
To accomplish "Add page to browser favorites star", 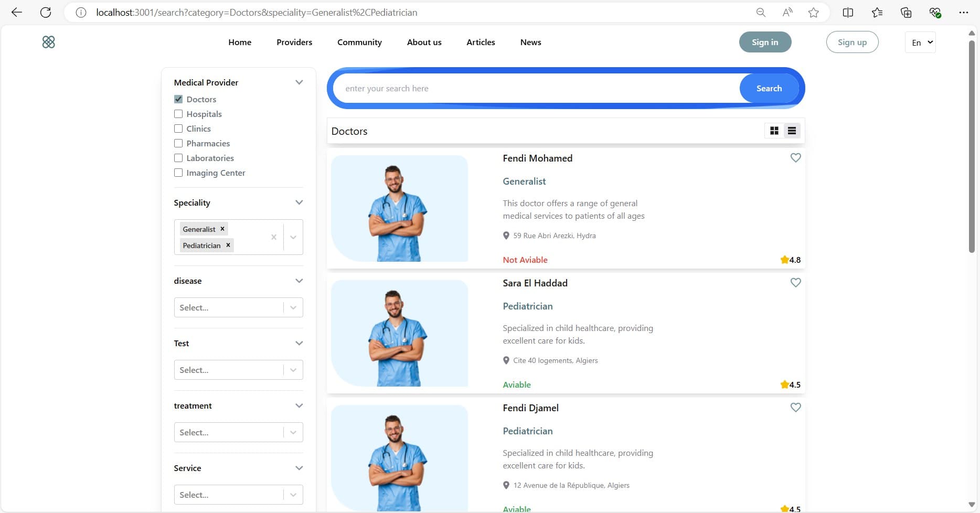I will click(813, 13).
